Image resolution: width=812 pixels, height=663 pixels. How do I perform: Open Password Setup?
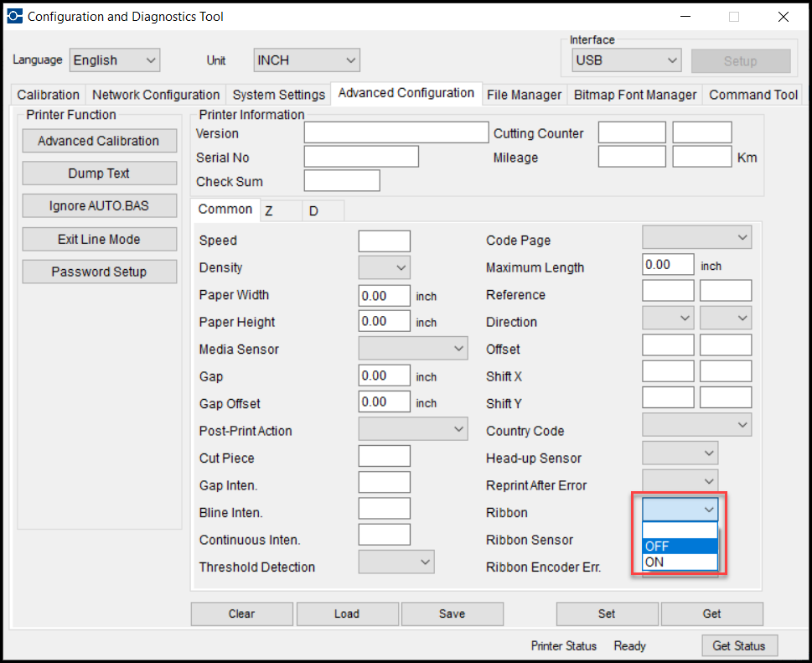(x=99, y=272)
